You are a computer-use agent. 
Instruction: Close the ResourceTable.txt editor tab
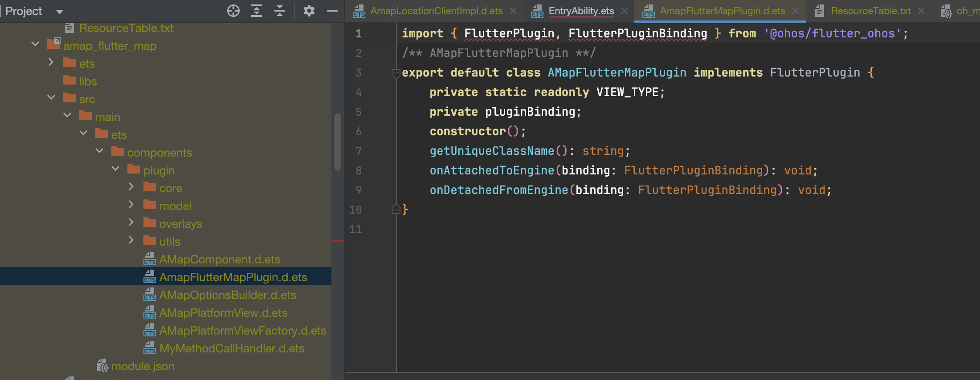922,11
